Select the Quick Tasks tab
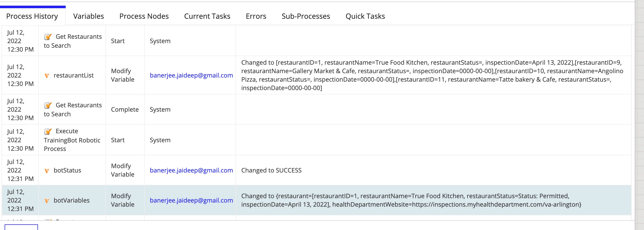Screen dimensions: 644x230 365,16
